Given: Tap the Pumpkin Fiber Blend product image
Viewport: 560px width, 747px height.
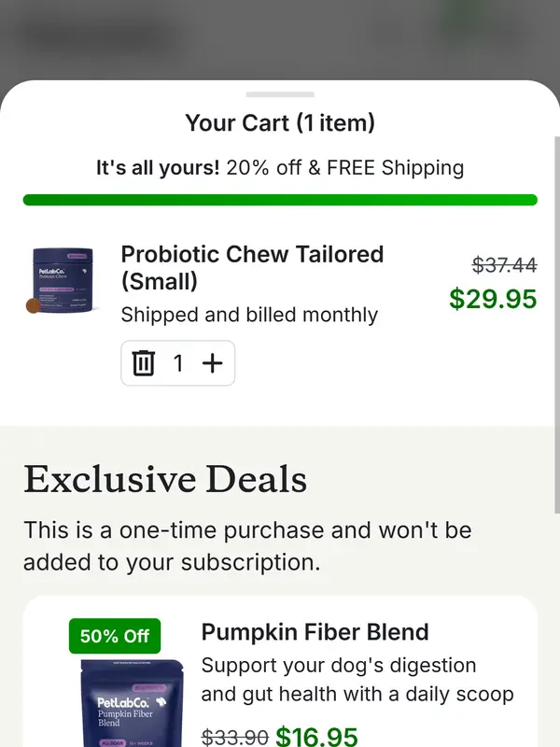Looking at the screenshot, I should point(119,702).
